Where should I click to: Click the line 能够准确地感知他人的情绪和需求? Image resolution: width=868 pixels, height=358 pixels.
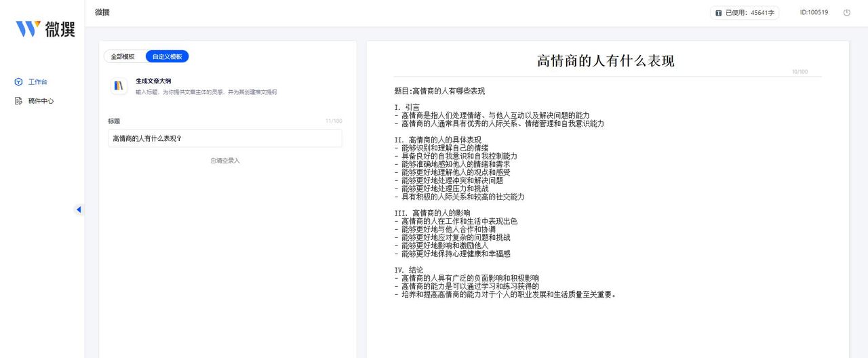point(452,164)
